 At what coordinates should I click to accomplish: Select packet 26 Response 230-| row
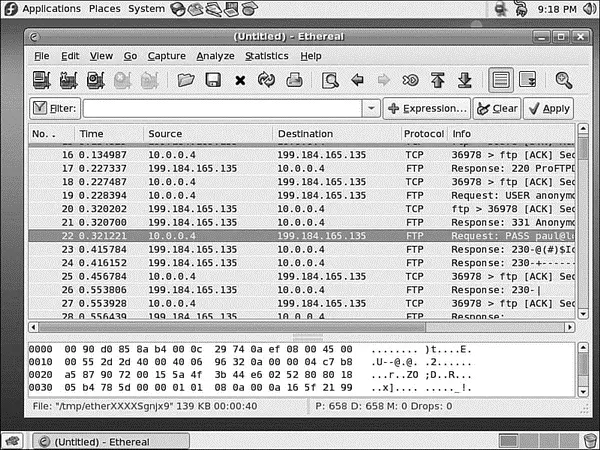coord(302,290)
